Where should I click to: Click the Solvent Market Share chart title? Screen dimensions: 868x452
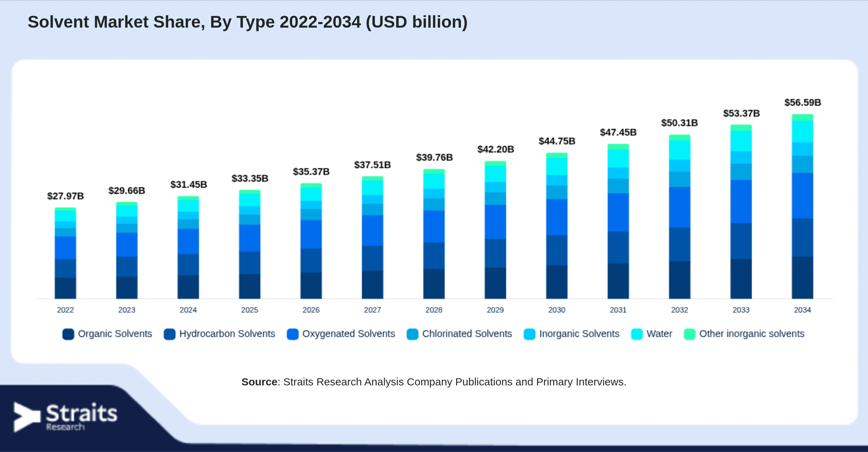(248, 22)
